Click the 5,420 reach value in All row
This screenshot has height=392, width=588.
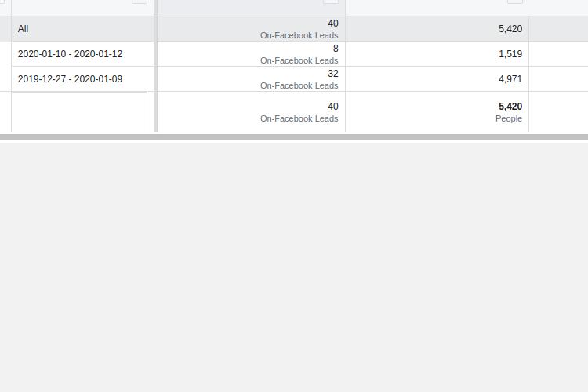(x=510, y=29)
